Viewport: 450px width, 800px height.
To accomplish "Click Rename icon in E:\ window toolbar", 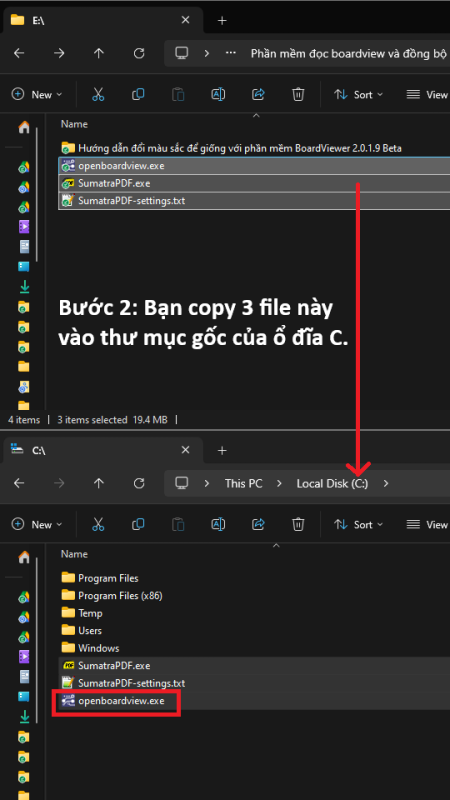I will click(x=218, y=94).
